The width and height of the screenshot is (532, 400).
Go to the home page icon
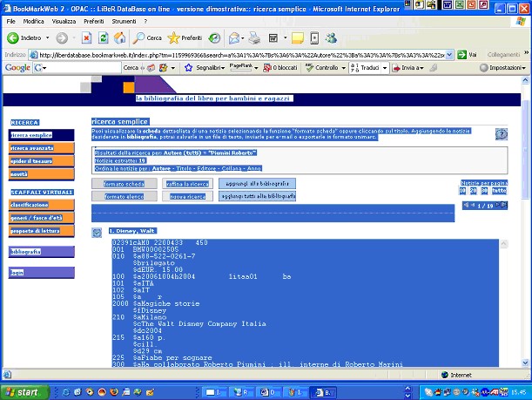tap(120, 38)
